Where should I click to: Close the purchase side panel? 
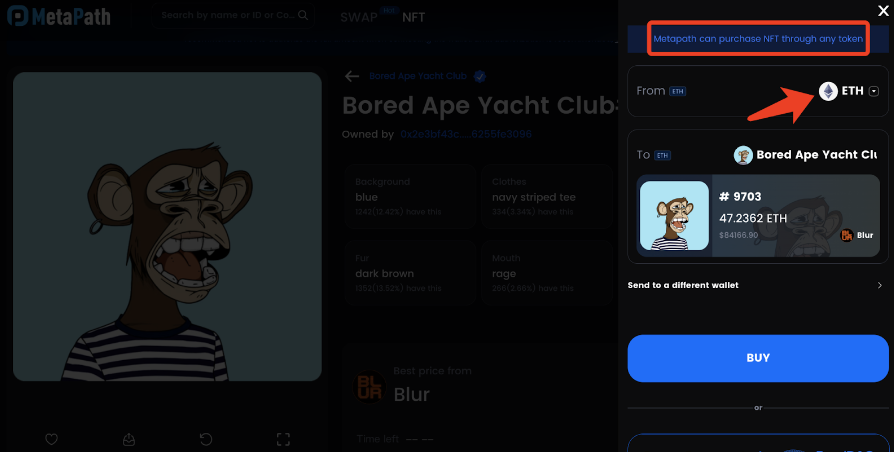(882, 11)
